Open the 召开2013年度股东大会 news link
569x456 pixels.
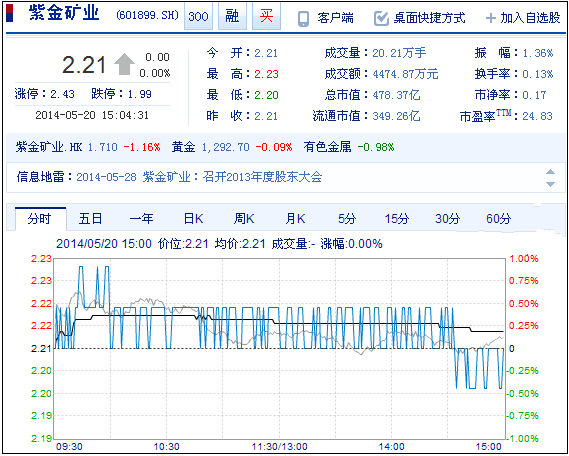(x=262, y=177)
